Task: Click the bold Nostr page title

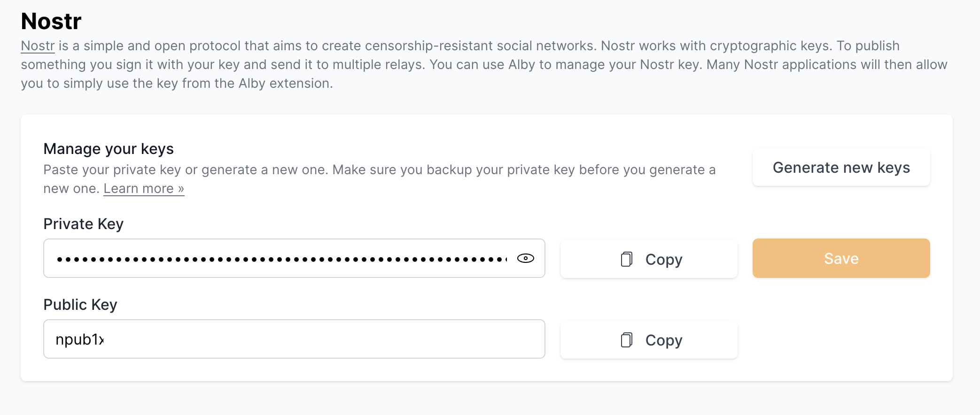Action: [x=51, y=21]
